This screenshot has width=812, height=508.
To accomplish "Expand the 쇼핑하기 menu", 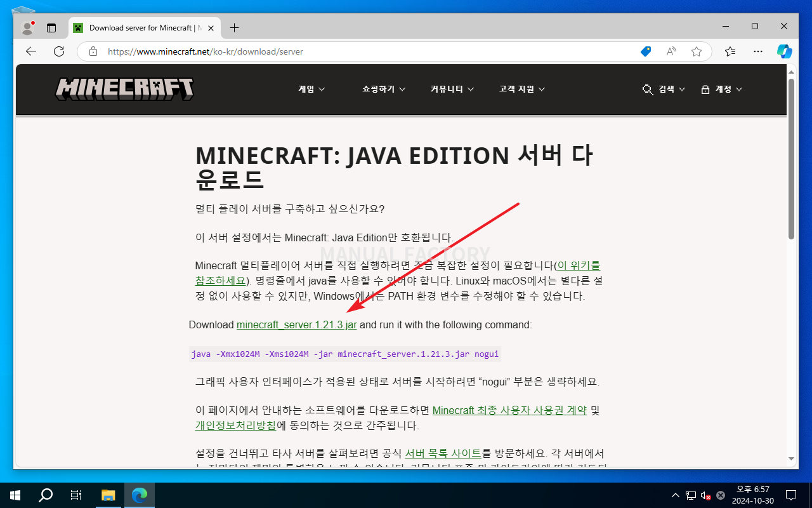I will (x=384, y=90).
